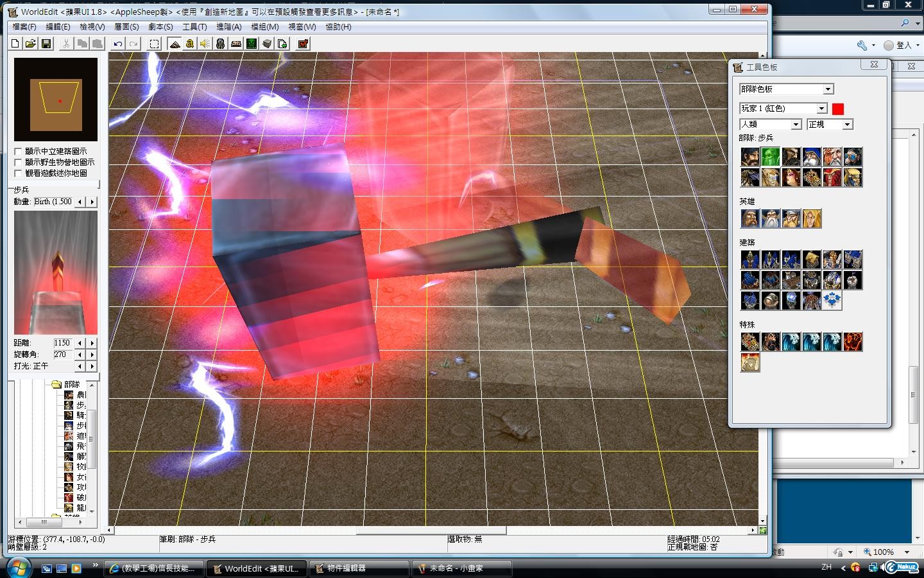Select the blue start location building icon
This screenshot has width=924, height=578.
(x=832, y=301)
